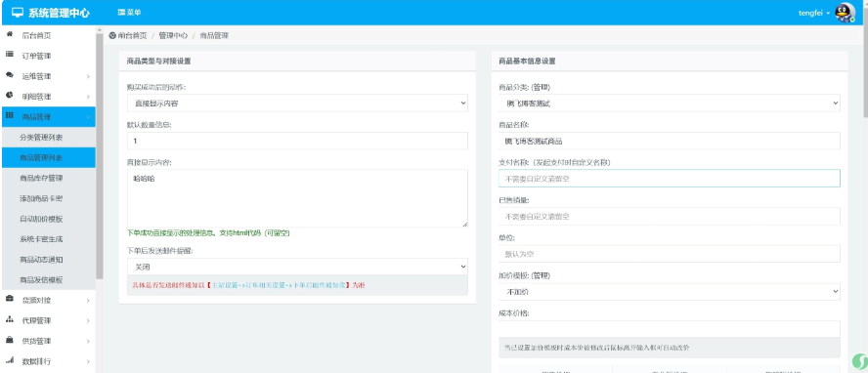Click the home icon beside 后台首页
This screenshot has height=373, width=868.
[10, 35]
